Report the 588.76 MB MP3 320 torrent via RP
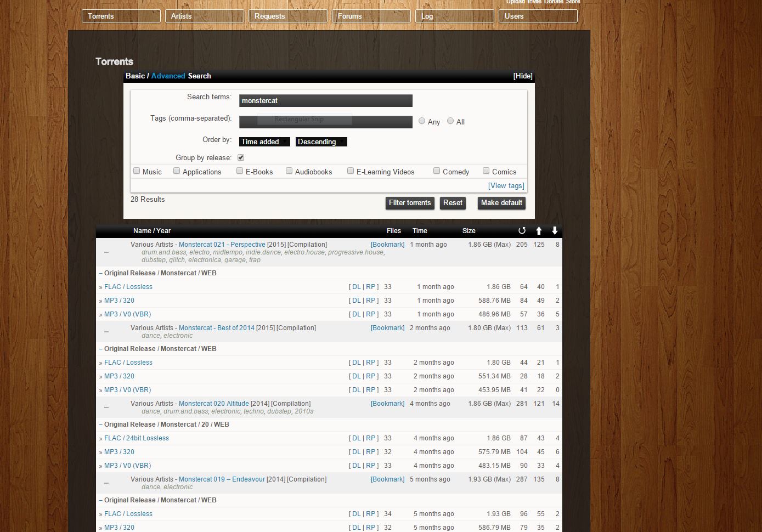762x532 pixels. pyautogui.click(x=371, y=301)
